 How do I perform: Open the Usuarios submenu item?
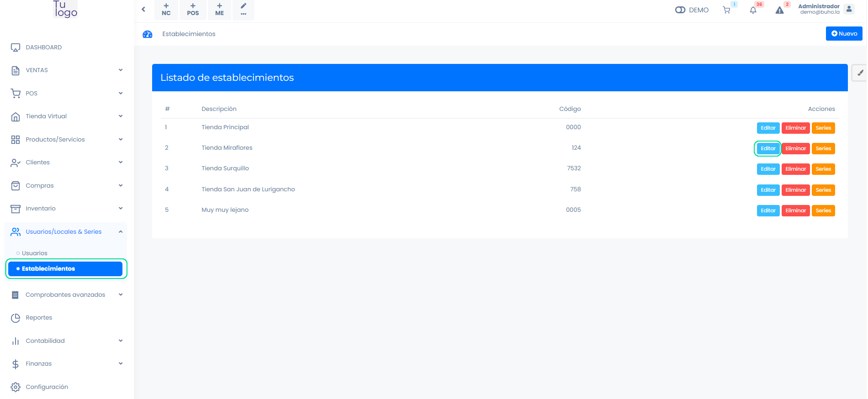35,253
